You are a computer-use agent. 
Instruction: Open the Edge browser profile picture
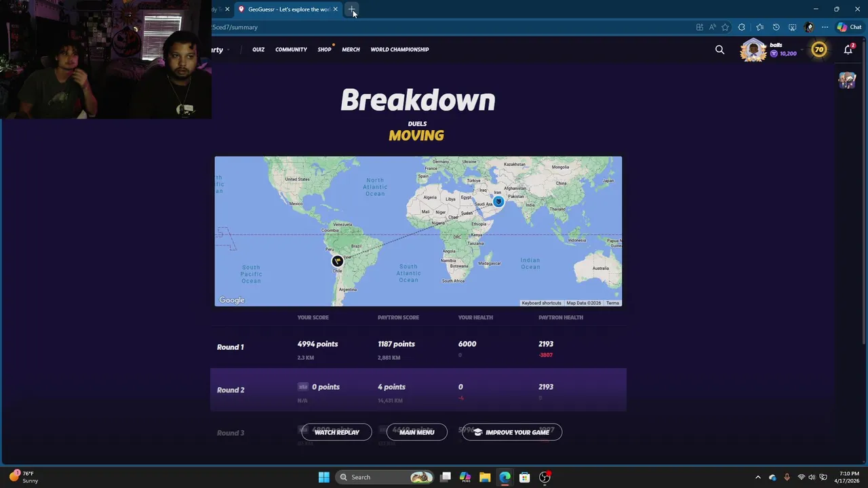coord(808,27)
